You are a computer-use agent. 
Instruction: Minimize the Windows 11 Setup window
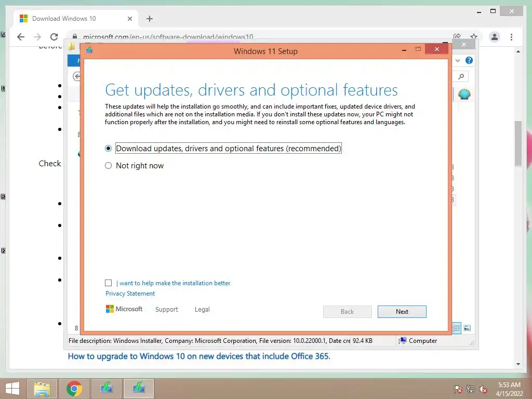(x=404, y=50)
